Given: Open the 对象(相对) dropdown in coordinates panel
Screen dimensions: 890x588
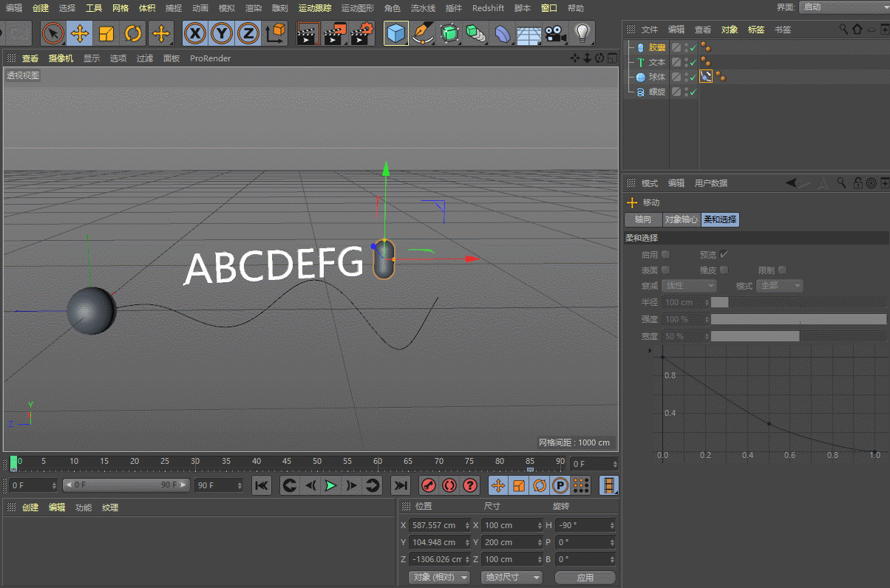Looking at the screenshot, I should coord(439,577).
